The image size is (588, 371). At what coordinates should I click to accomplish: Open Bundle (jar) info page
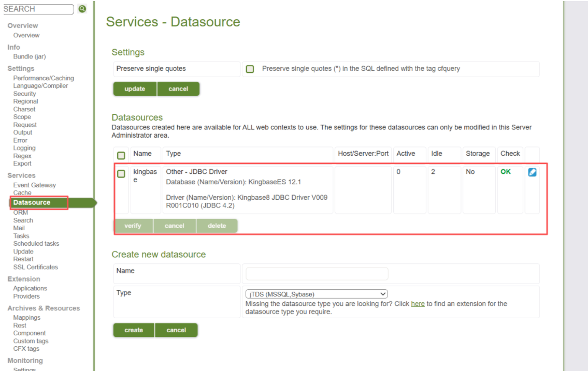(x=30, y=56)
